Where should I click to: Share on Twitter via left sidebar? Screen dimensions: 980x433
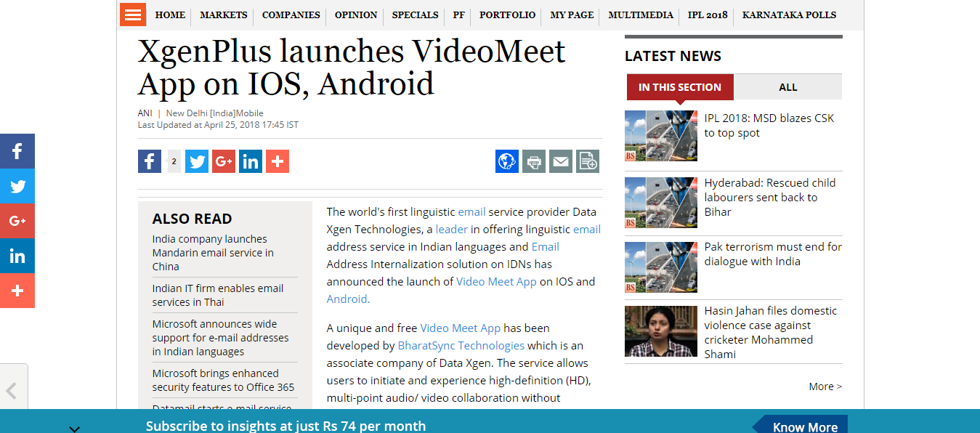[17, 186]
